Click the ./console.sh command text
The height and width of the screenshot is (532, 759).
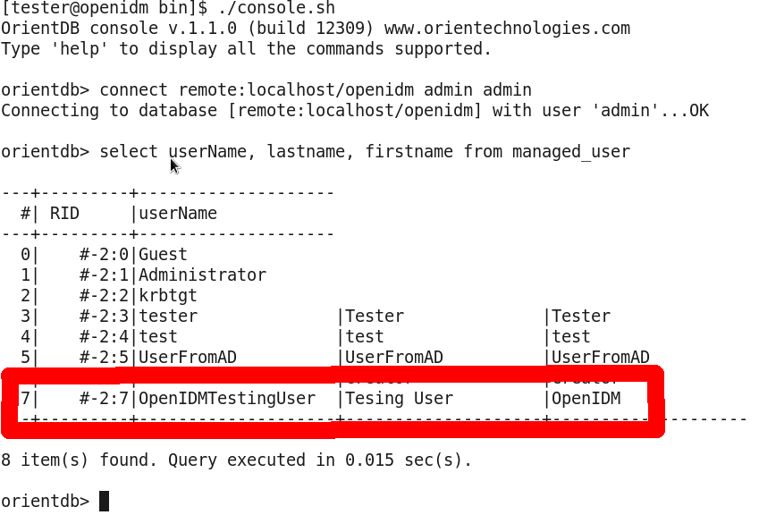(276, 8)
